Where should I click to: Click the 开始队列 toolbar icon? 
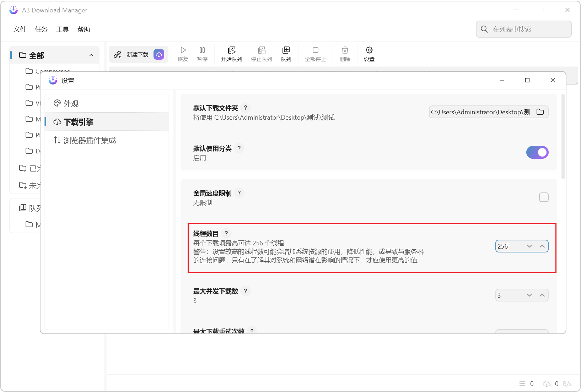[232, 50]
